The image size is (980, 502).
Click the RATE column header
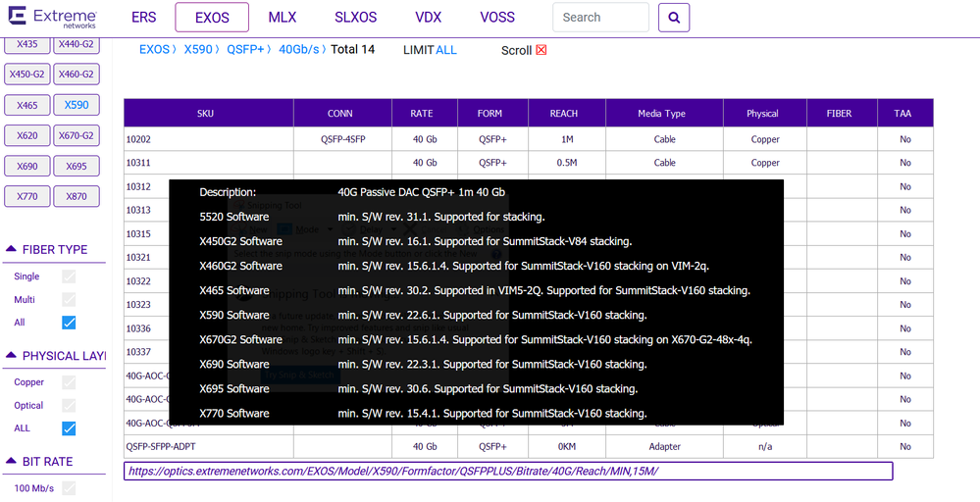(x=425, y=113)
